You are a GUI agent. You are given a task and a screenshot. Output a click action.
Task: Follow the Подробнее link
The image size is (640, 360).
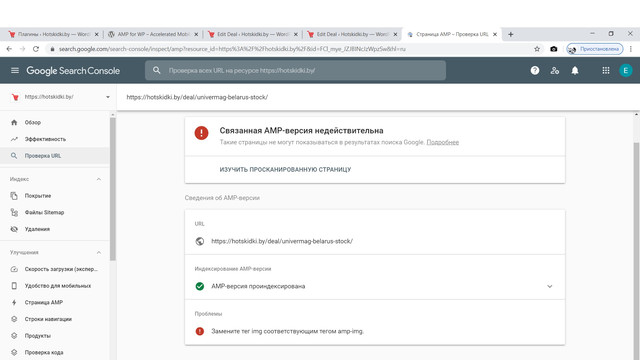pos(442,142)
